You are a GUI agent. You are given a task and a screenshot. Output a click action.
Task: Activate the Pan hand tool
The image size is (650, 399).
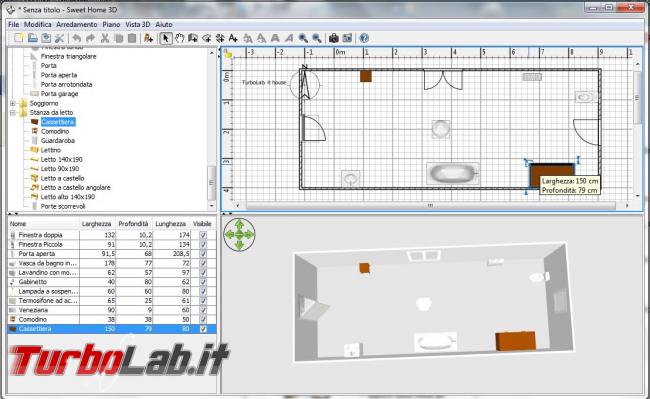coord(179,38)
